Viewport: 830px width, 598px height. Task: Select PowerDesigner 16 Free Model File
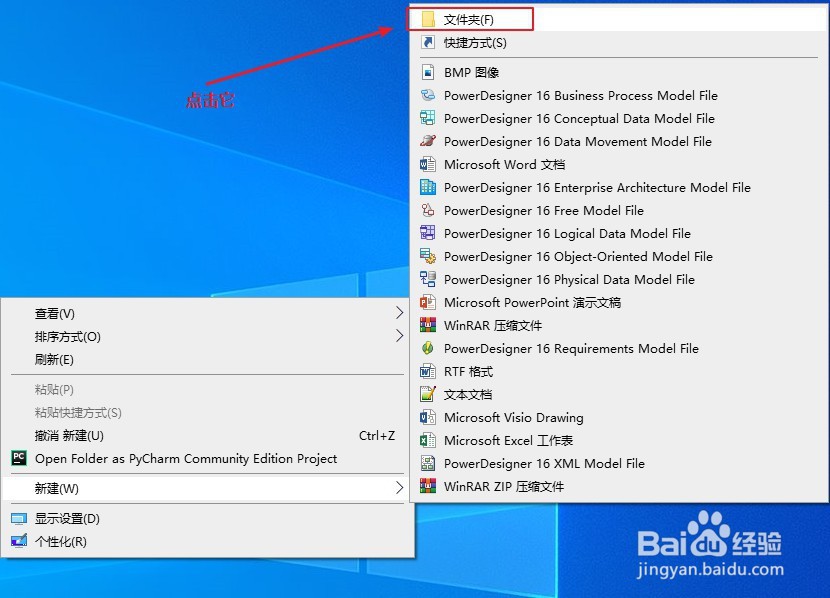(x=619, y=211)
